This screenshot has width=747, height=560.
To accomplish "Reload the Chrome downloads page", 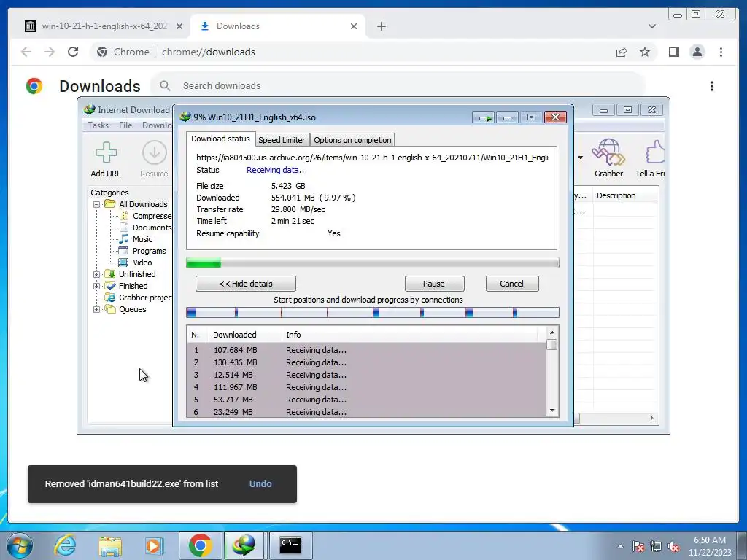I will click(x=73, y=52).
